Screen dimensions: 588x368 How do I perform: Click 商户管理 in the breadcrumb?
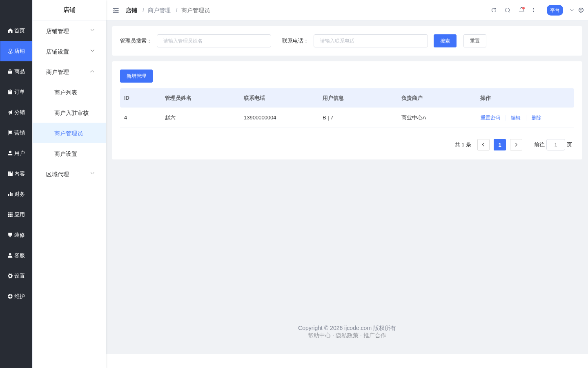pyautogui.click(x=159, y=10)
